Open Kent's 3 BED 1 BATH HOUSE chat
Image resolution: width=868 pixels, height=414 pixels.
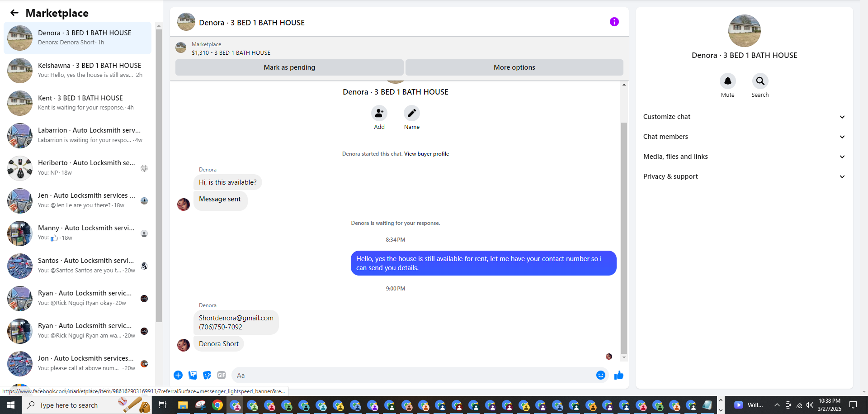pyautogui.click(x=78, y=103)
